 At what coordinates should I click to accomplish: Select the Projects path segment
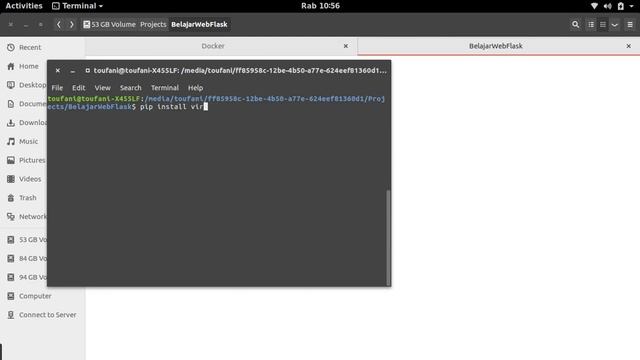tap(153, 24)
